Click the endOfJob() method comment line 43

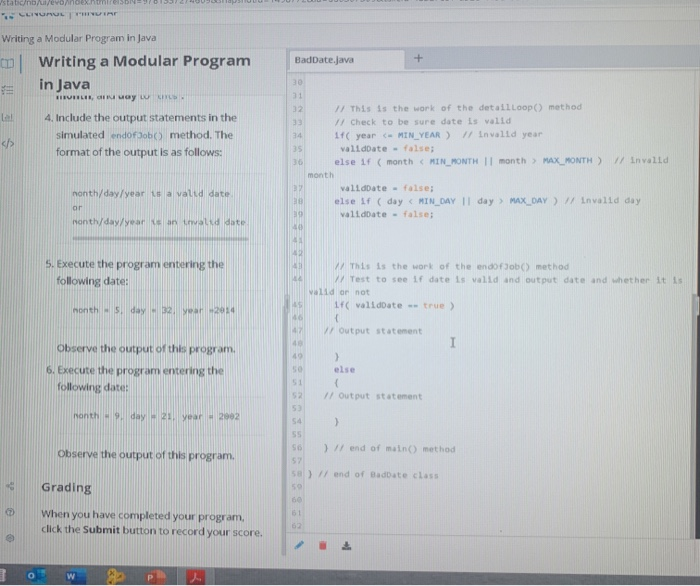[451, 266]
